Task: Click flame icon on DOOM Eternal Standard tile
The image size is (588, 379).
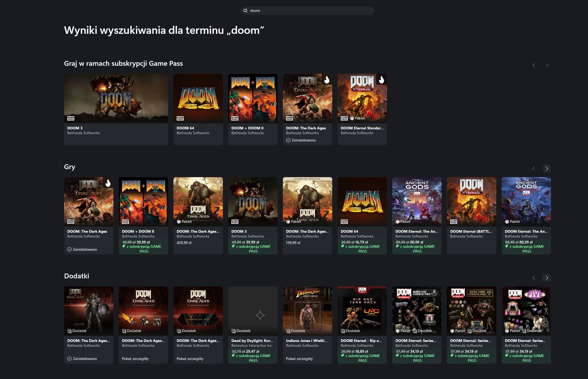Action: [381, 79]
